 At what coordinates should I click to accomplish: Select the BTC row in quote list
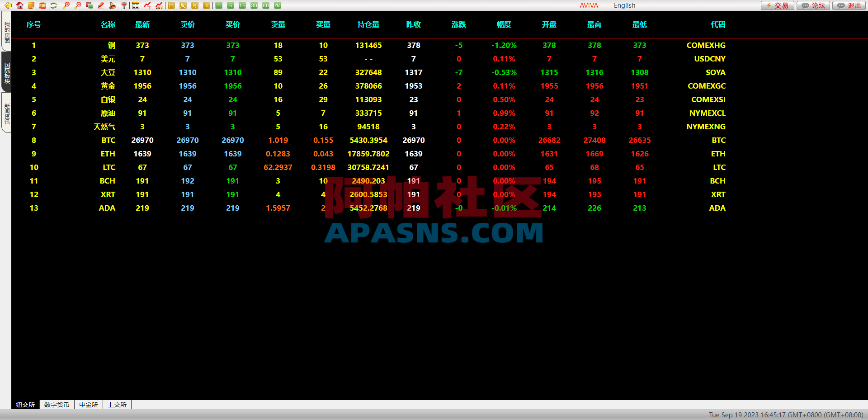tap(108, 140)
